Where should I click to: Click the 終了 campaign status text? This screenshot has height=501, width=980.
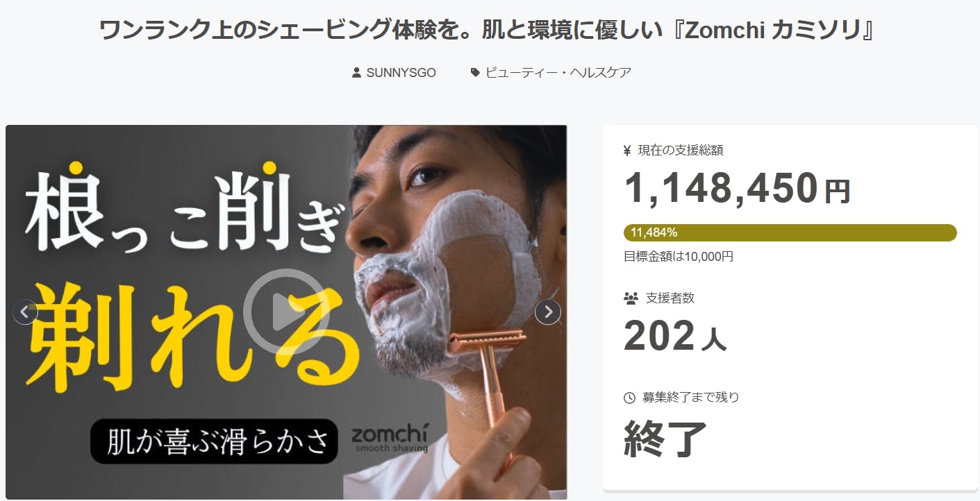coord(665,439)
